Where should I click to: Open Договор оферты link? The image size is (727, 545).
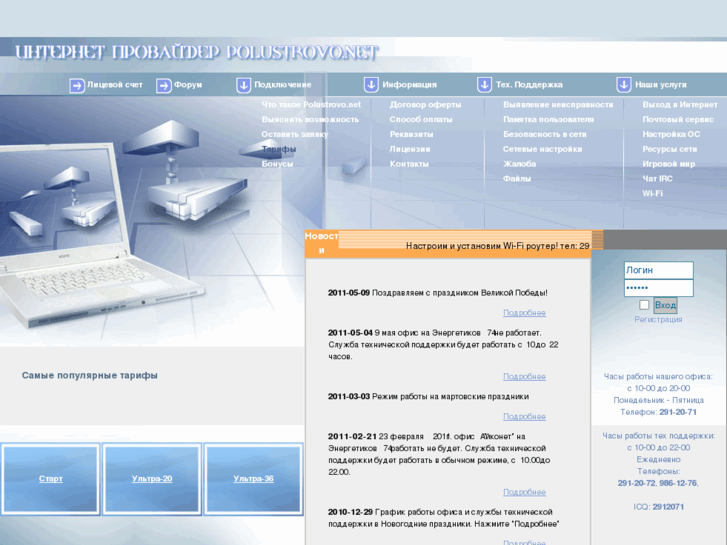pos(426,105)
